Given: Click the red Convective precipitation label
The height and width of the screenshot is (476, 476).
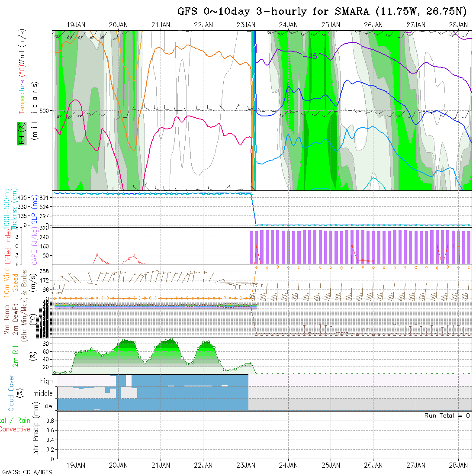Looking at the screenshot, I should coord(15,429).
